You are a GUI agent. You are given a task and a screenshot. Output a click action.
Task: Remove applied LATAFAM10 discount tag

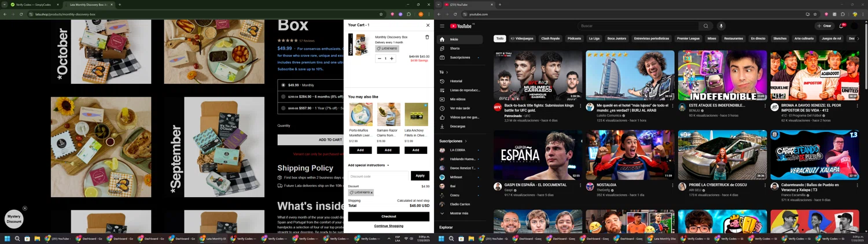click(x=372, y=193)
